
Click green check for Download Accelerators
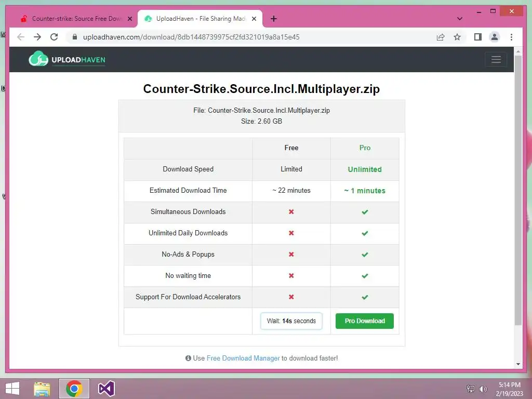[365, 297]
